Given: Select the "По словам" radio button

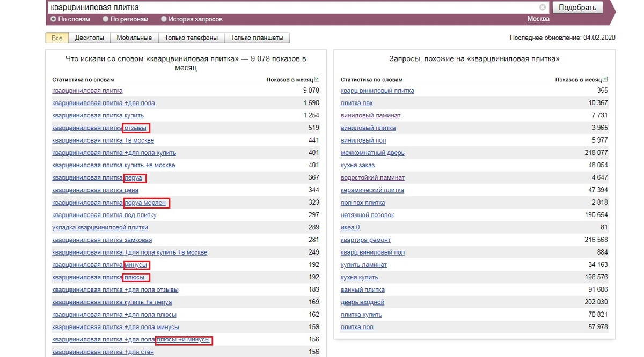Looking at the screenshot, I should 53,18.
